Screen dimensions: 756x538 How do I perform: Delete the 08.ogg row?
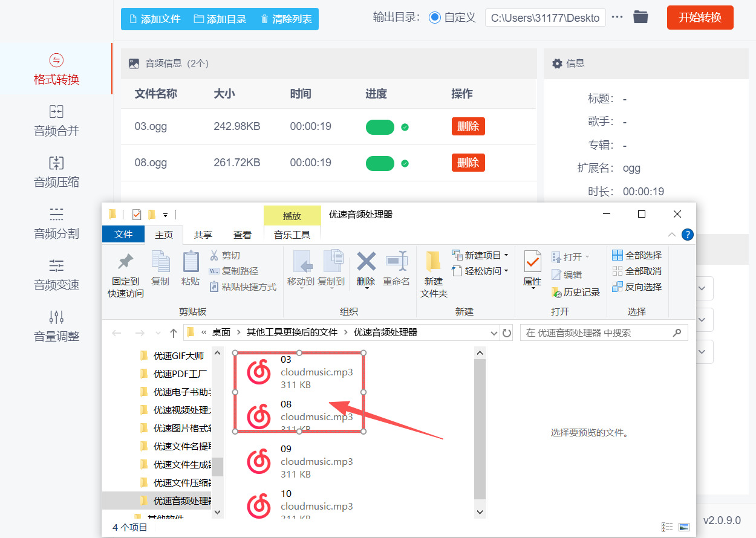pos(468,163)
